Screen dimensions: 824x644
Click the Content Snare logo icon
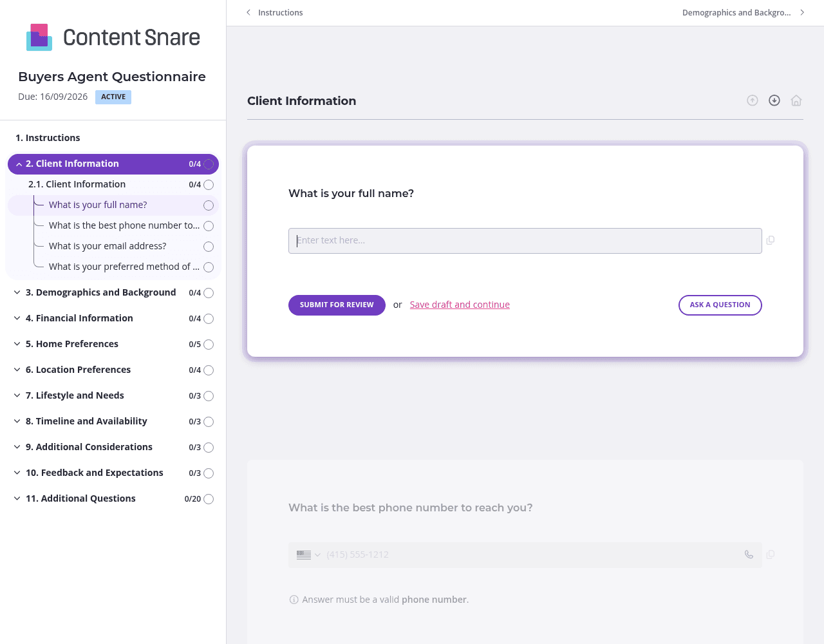point(39,37)
